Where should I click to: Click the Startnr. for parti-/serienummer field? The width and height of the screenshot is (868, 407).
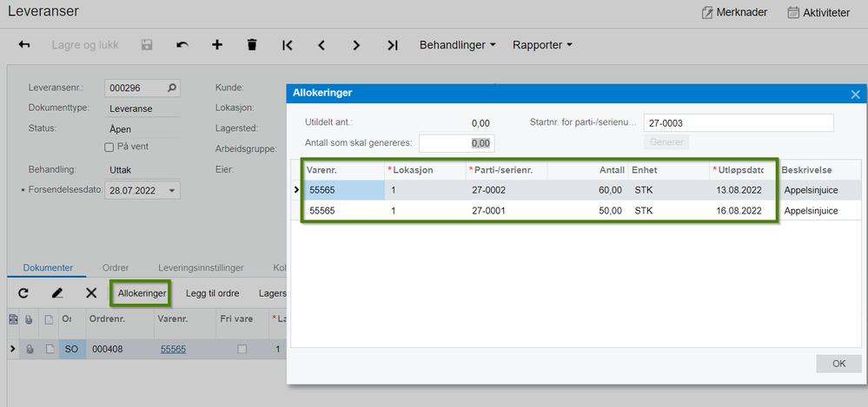coord(739,123)
